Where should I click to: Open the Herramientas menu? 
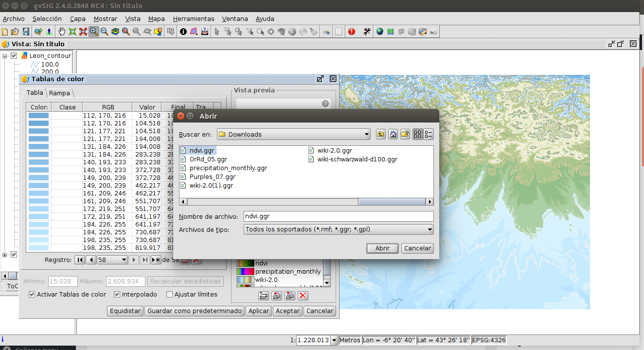[194, 19]
